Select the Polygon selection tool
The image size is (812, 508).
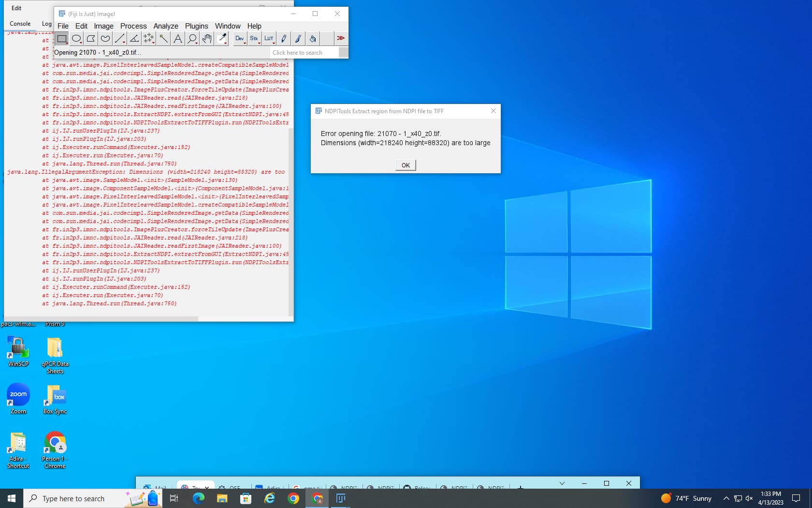pyautogui.click(x=90, y=39)
